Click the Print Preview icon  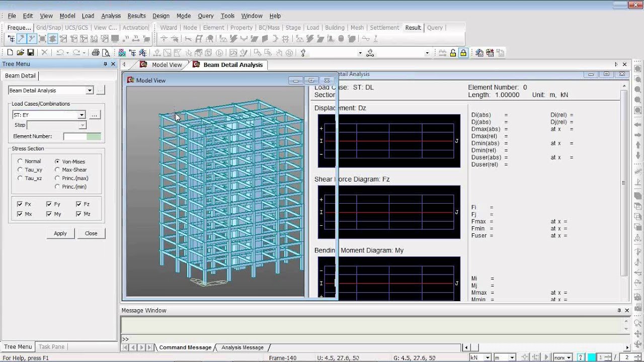pos(106,52)
